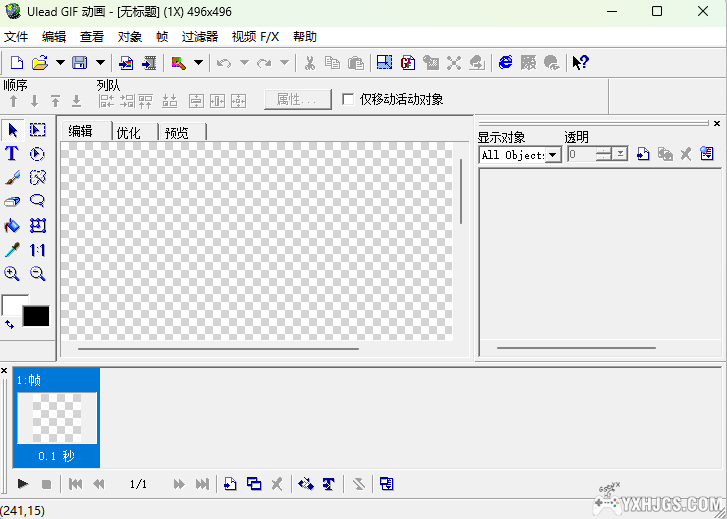Open the 视频 F/X menu

pos(255,37)
